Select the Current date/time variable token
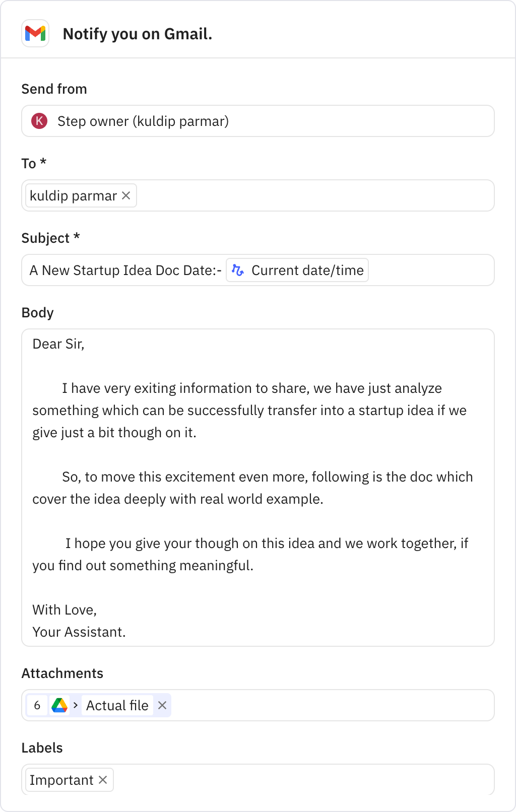Screen dimensions: 516x812 tap(297, 270)
